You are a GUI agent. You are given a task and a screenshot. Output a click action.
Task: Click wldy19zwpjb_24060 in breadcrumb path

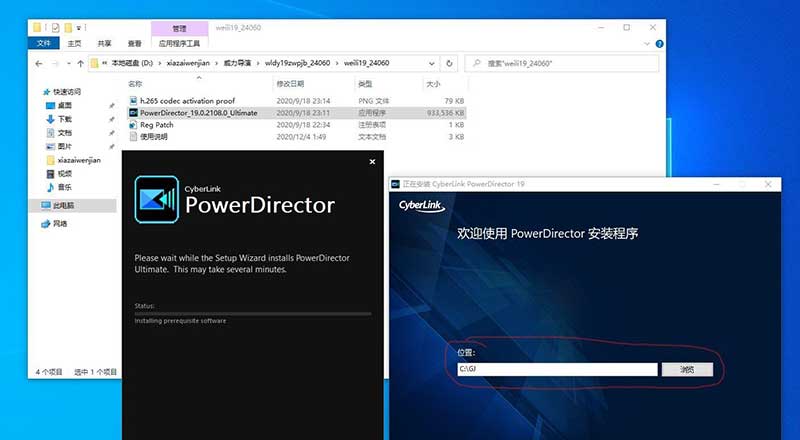coord(297,63)
